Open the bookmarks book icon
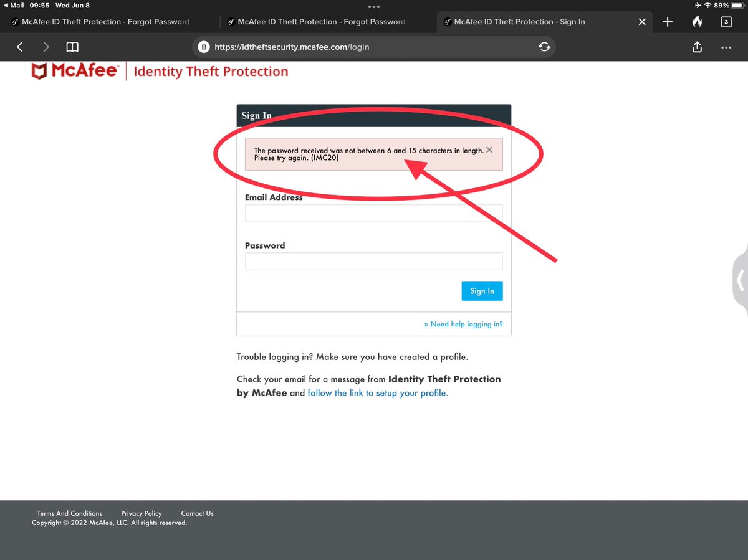Viewport: 748px width, 560px height. [72, 47]
